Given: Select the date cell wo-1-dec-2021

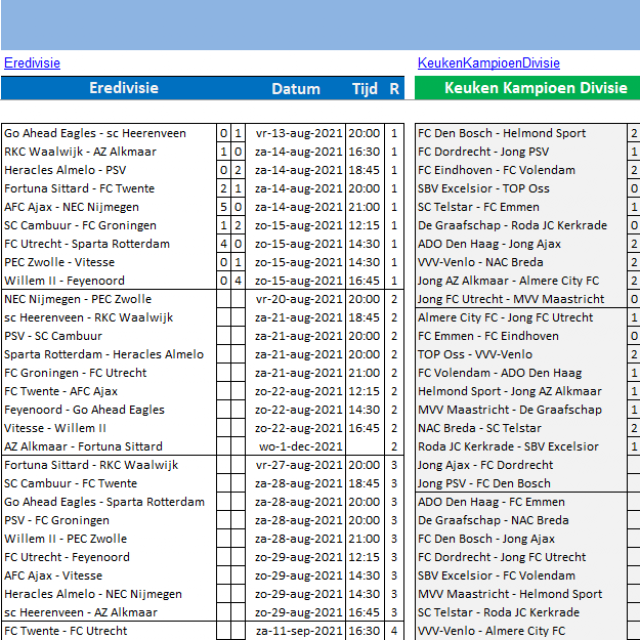Looking at the screenshot, I should 300,447.
